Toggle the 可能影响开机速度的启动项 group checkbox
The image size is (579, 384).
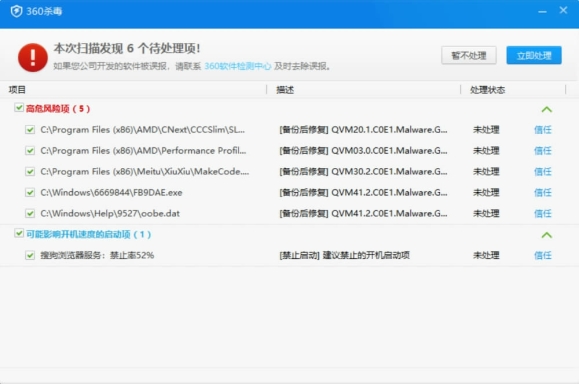tap(19, 233)
